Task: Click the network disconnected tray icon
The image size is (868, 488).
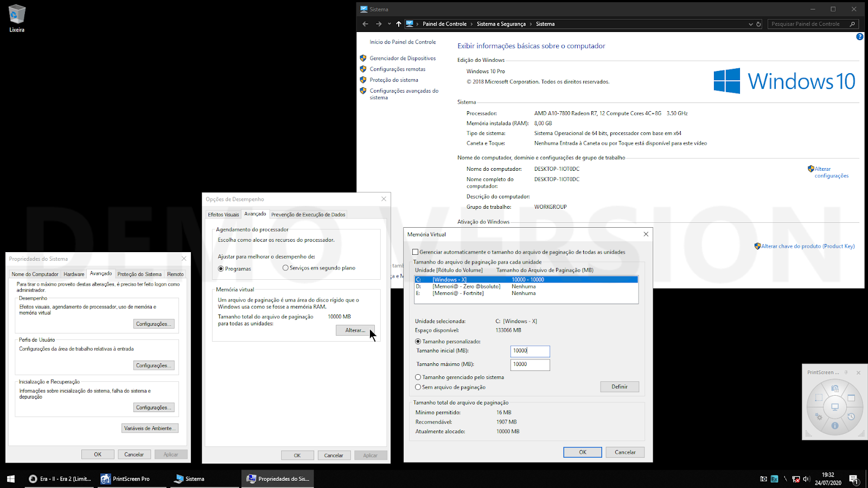Action: tap(796, 479)
